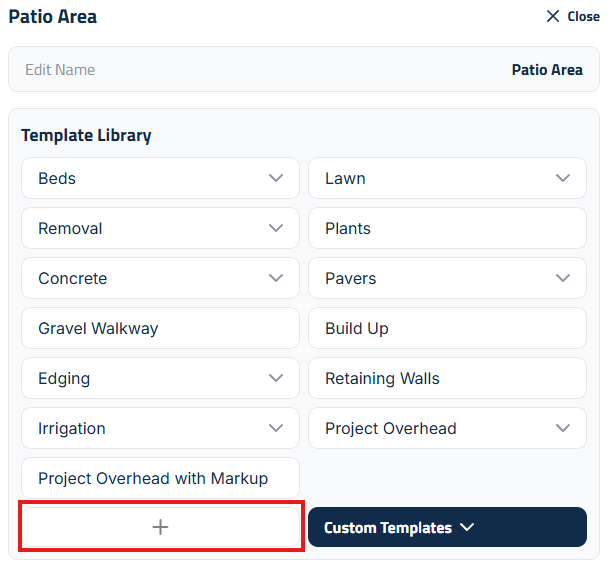Expand the Beds template chevron
The image size is (608, 563).
276,178
